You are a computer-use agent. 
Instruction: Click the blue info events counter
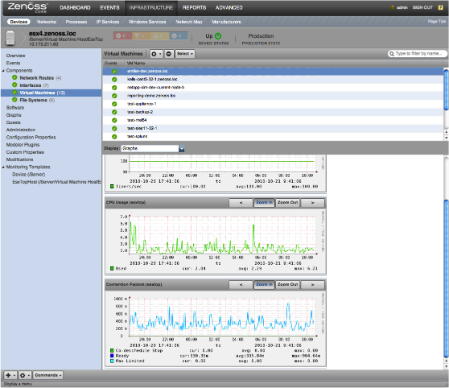tap(178, 36)
